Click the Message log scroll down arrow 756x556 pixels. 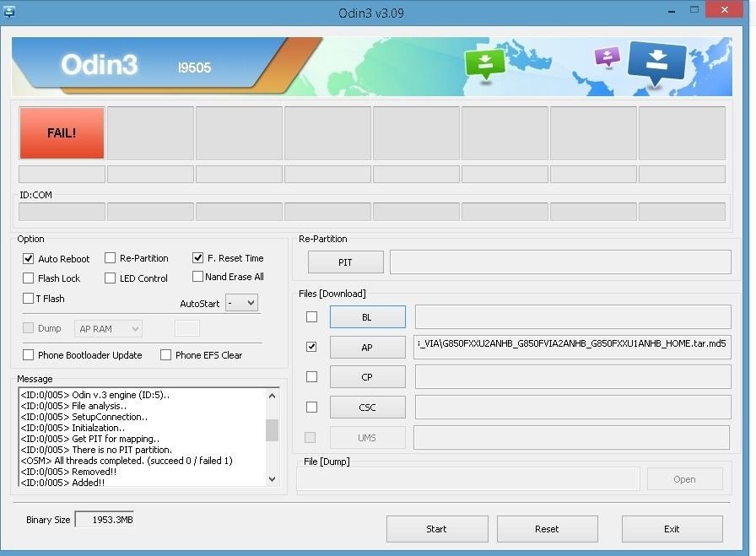pos(272,479)
